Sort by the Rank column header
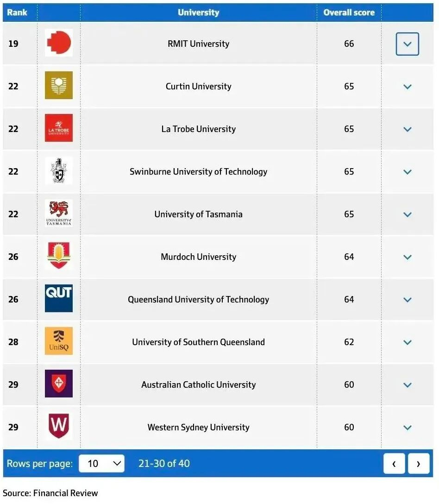The width and height of the screenshot is (439, 504). 17,13
